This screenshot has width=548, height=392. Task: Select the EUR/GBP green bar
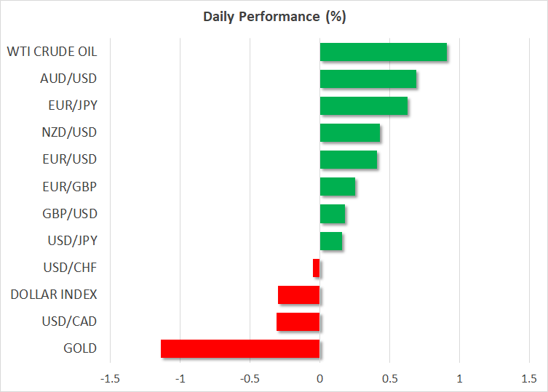coord(337,187)
